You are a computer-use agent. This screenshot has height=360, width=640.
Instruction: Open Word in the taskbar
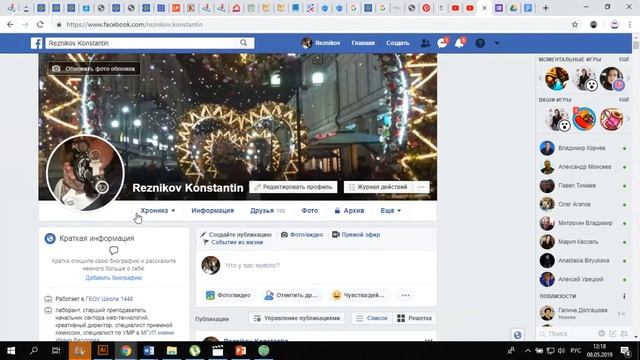pyautogui.click(x=149, y=351)
